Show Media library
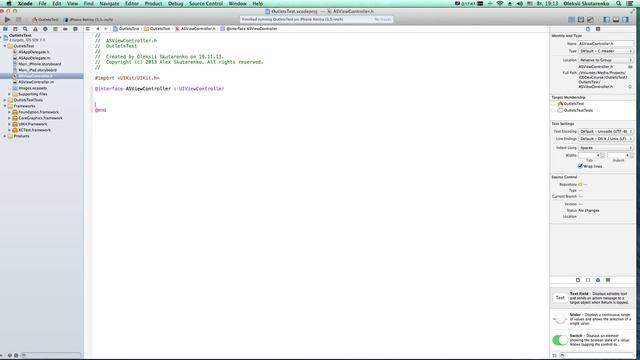This screenshot has width=640, height=360. [608, 280]
